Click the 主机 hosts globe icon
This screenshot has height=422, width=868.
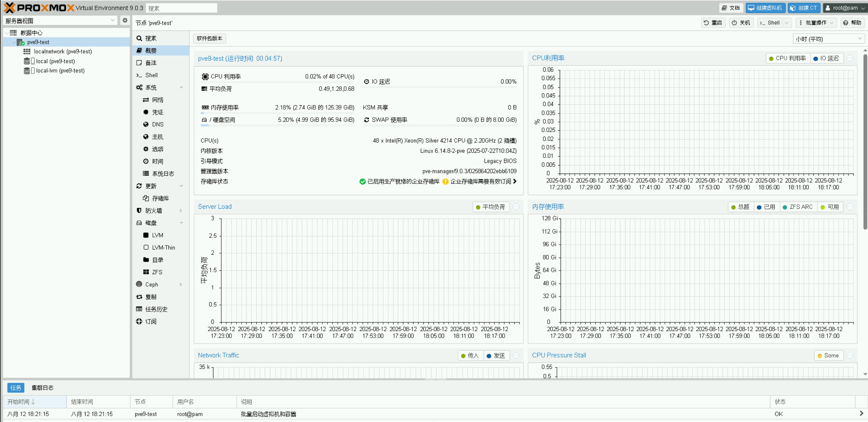coord(146,137)
